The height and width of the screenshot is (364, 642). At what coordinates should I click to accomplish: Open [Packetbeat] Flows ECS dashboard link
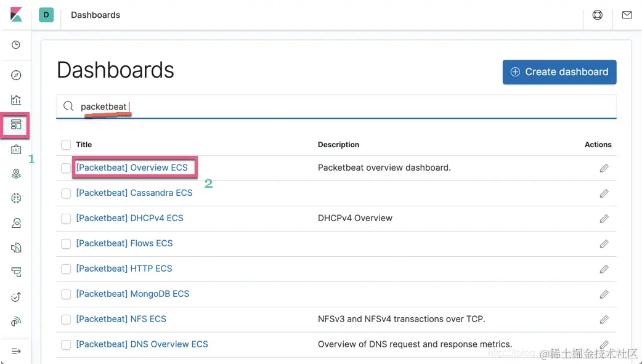point(124,243)
